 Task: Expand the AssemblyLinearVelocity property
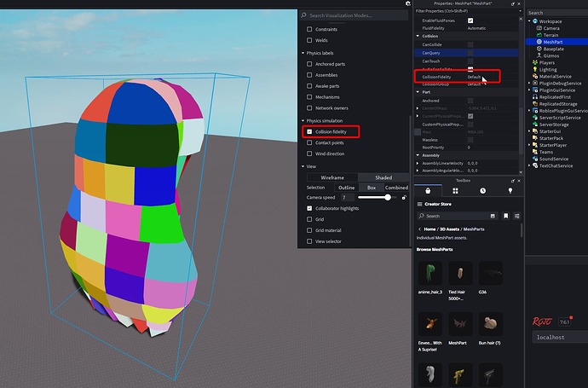[x=418, y=163]
